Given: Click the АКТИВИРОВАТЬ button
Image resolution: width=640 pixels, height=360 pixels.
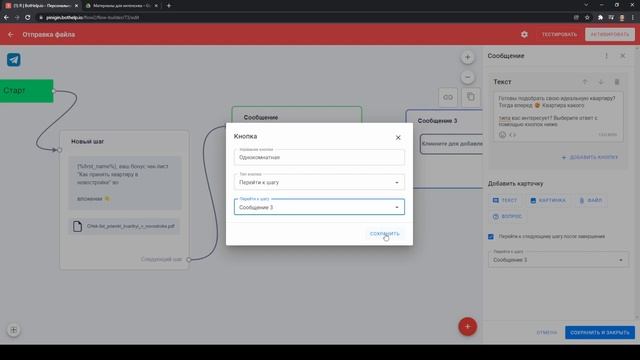Looking at the screenshot, I should 610,34.
